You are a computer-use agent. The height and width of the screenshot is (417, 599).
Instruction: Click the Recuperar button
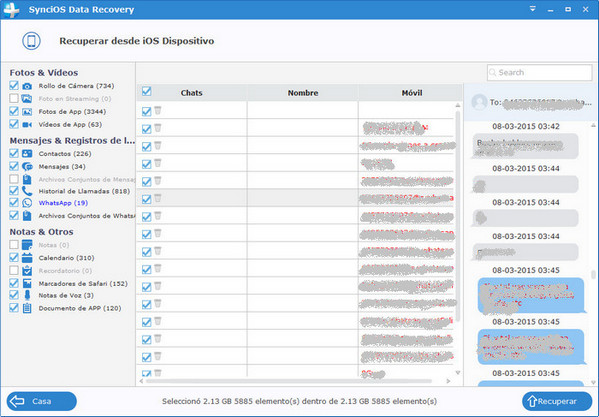click(557, 401)
